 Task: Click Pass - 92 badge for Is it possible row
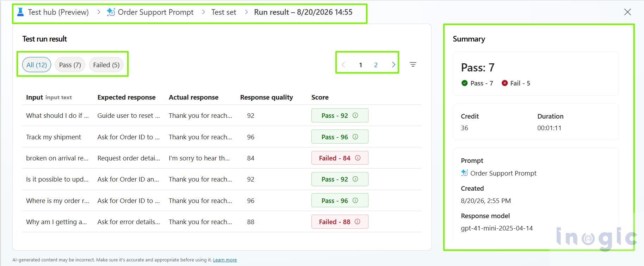pyautogui.click(x=340, y=179)
